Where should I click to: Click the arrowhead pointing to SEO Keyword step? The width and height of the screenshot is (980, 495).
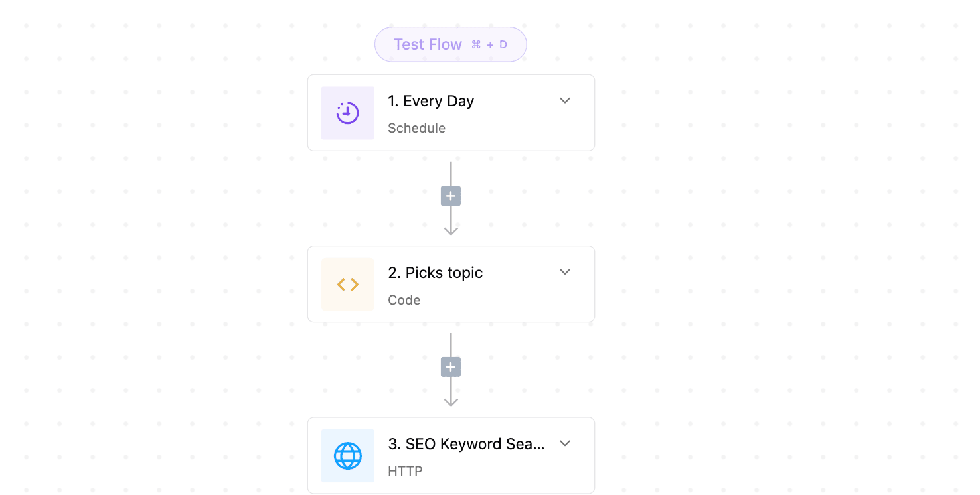pos(451,401)
